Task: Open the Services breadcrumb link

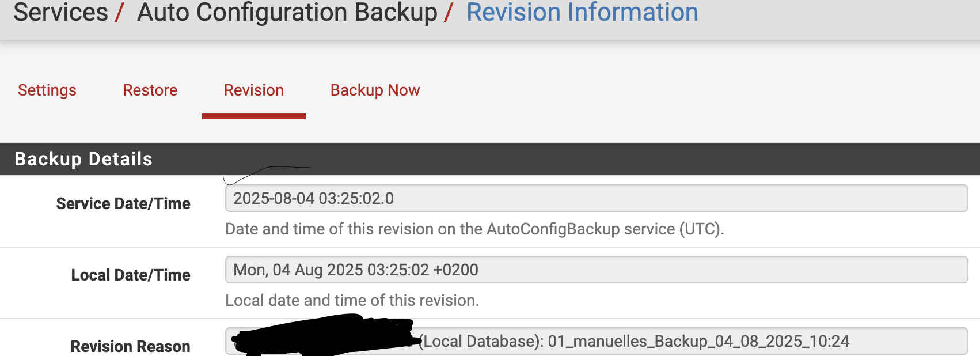Action: tap(60, 12)
